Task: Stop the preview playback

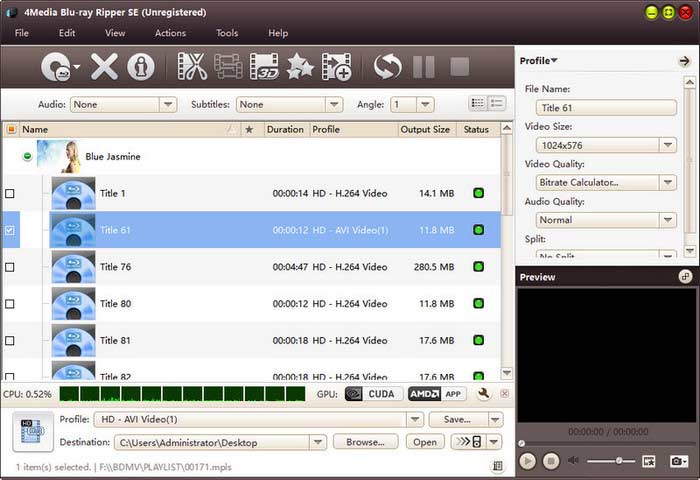Action: coord(551,460)
